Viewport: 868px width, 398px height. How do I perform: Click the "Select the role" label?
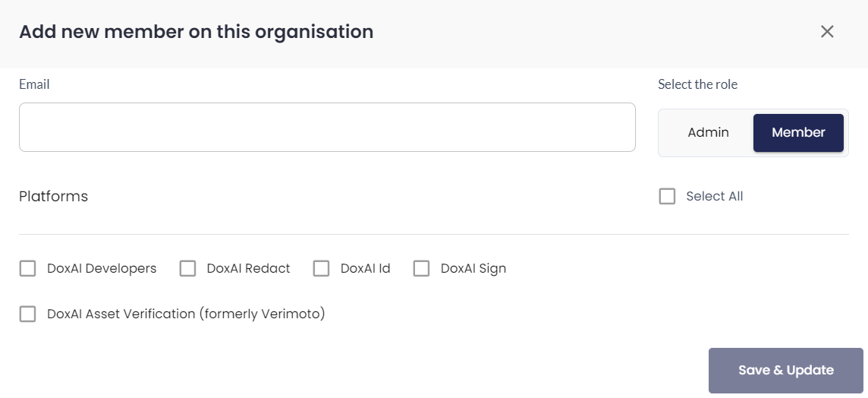pos(697,84)
